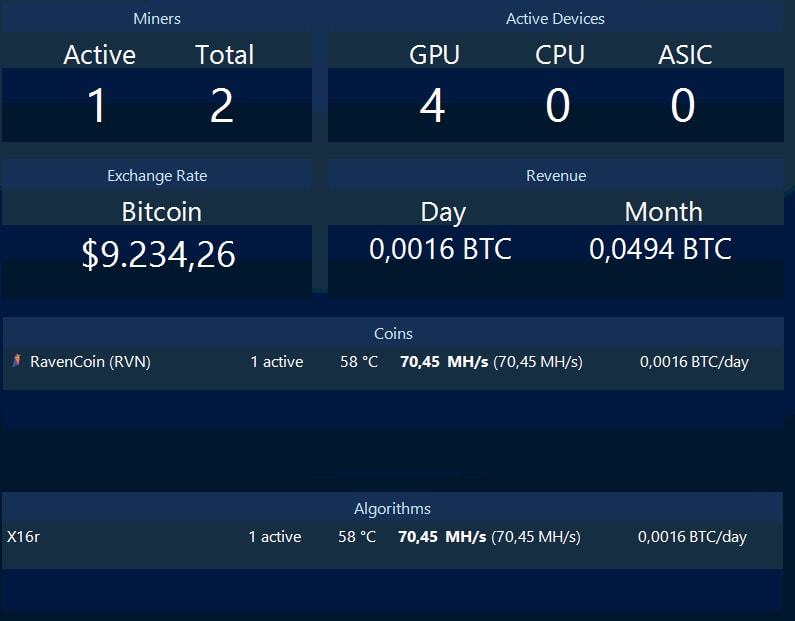Click the Revenue panel header
The height and width of the screenshot is (621, 795).
555,176
